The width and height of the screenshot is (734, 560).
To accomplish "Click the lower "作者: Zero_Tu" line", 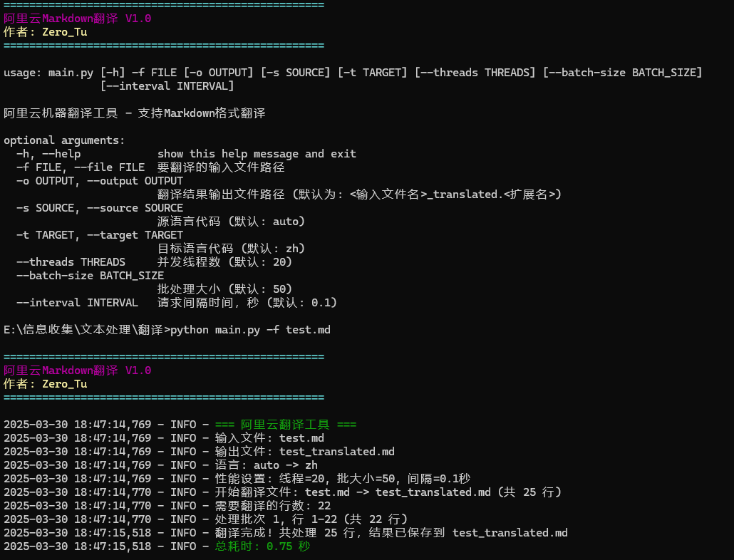I will point(46,385).
